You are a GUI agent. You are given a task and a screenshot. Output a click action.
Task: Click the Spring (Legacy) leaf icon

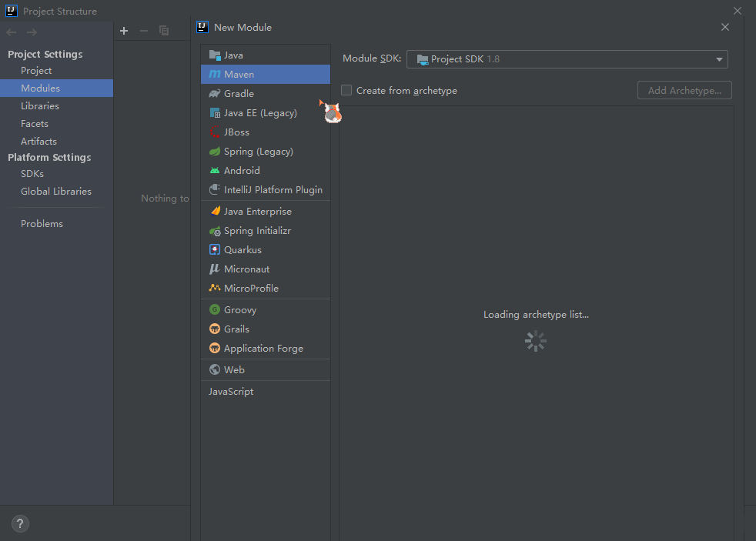click(215, 152)
